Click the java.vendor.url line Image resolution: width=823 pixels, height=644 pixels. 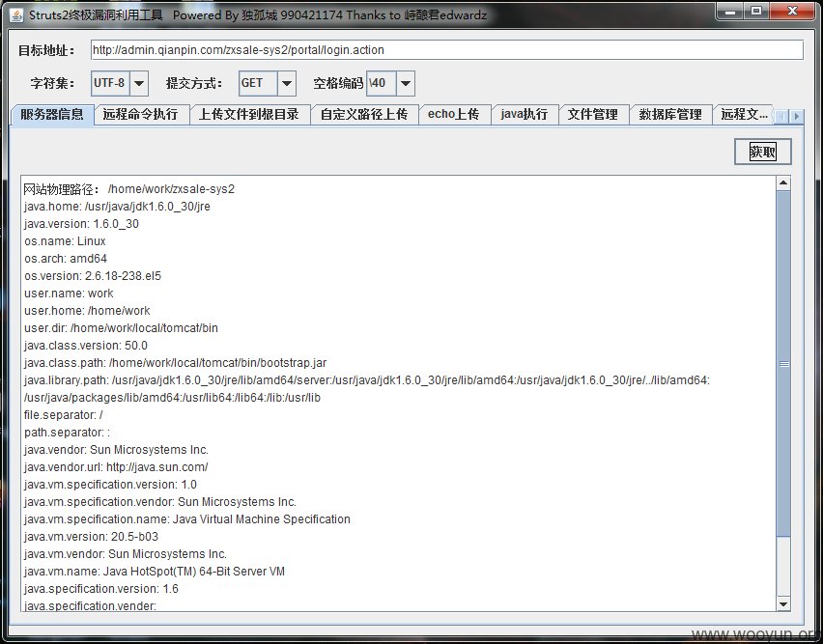pyautogui.click(x=116, y=466)
